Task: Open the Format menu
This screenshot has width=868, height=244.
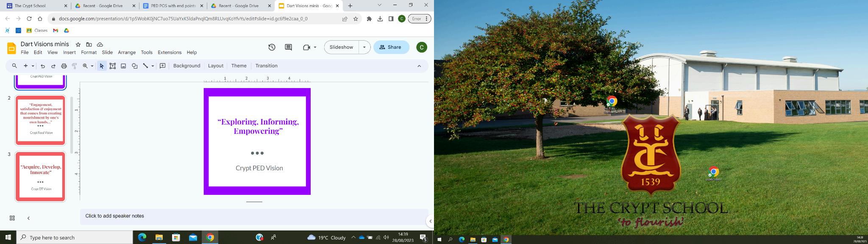Action: click(89, 53)
